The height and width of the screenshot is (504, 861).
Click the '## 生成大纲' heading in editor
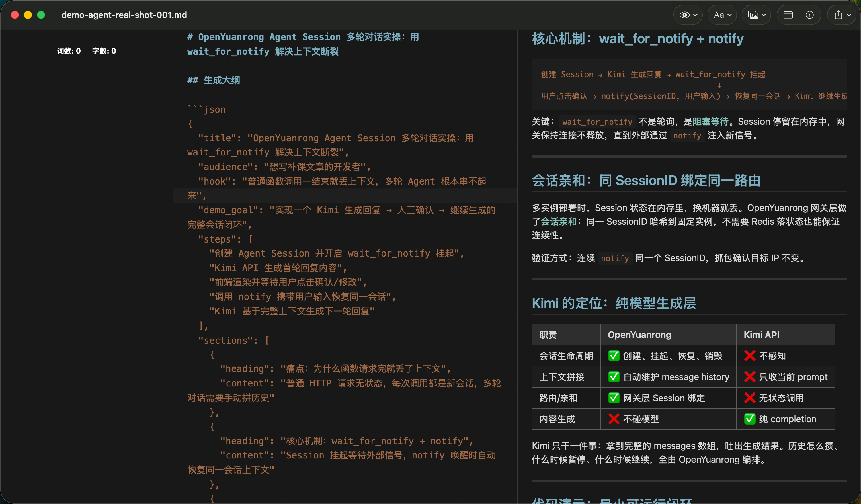[214, 80]
